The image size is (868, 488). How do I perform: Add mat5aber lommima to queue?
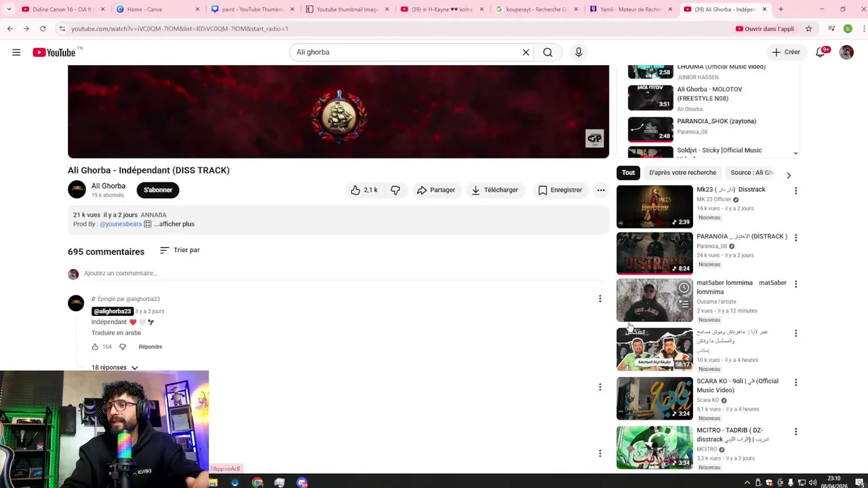684,304
